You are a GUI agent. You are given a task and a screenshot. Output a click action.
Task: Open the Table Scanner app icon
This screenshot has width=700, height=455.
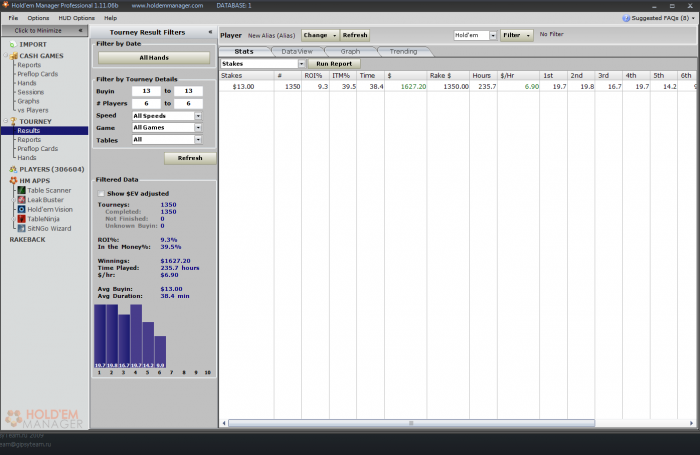pyautogui.click(x=21, y=190)
